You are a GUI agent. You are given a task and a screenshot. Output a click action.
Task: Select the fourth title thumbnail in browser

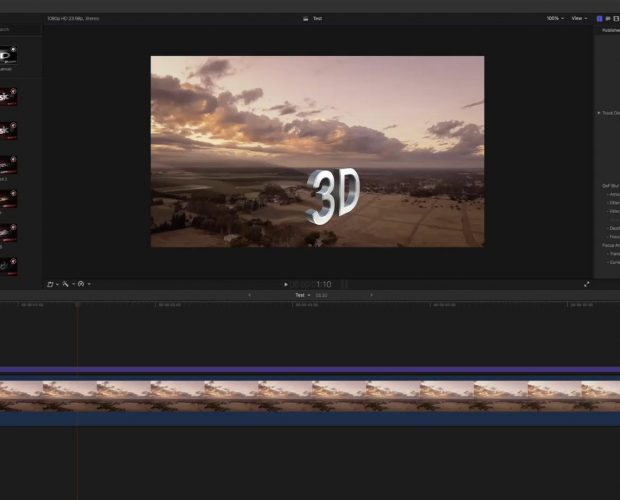pos(8,165)
